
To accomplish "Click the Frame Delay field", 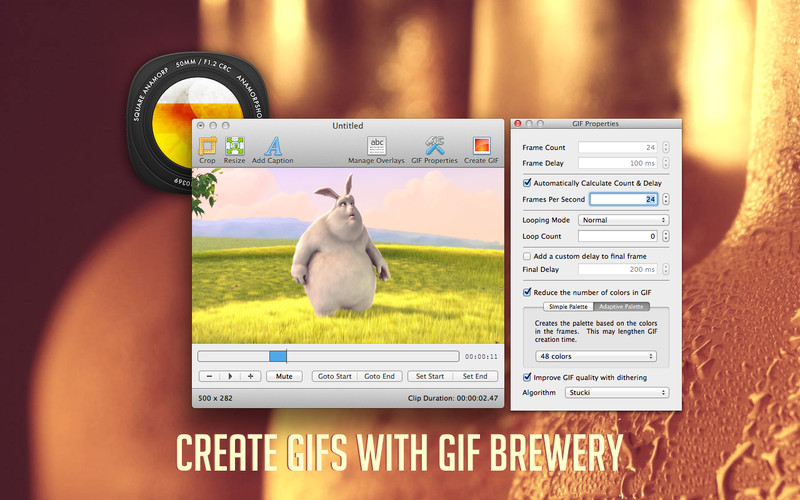I will click(618, 163).
